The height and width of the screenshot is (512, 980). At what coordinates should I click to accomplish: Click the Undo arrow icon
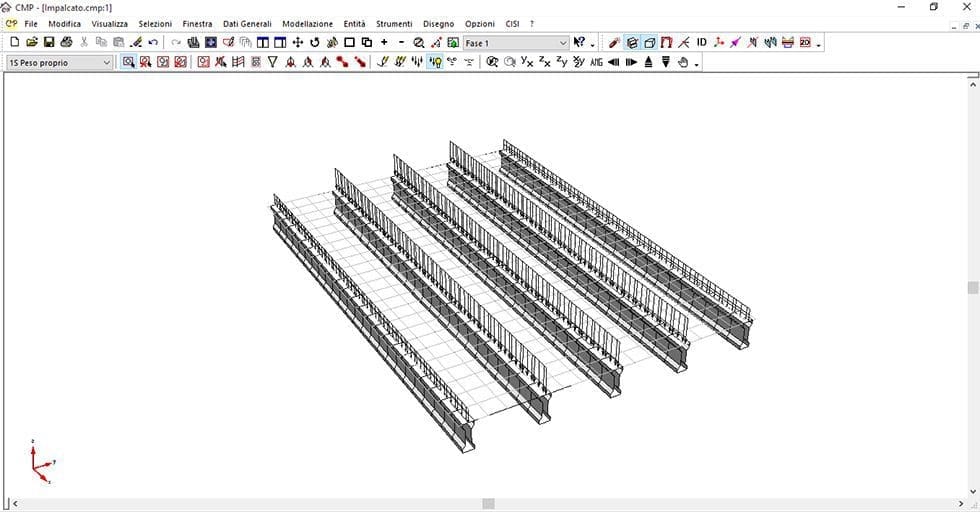153,43
